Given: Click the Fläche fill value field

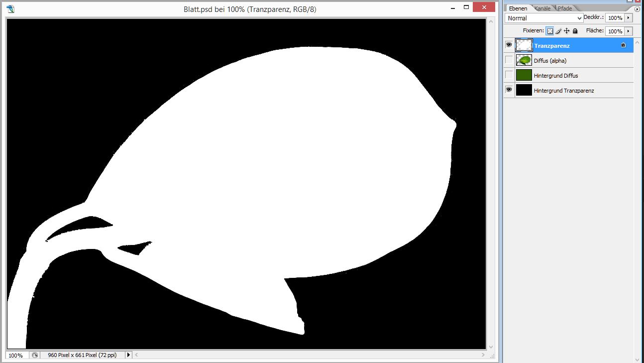Looking at the screenshot, I should [615, 31].
